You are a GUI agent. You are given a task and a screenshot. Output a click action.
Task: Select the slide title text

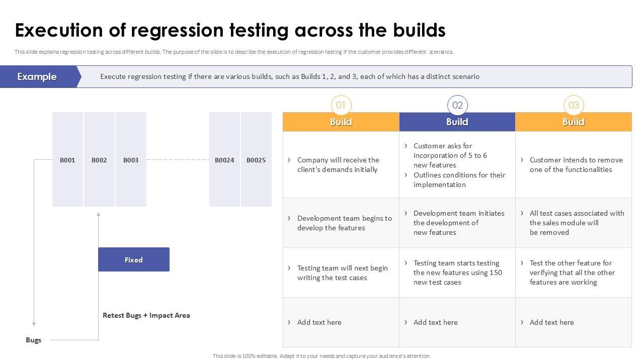230,30
